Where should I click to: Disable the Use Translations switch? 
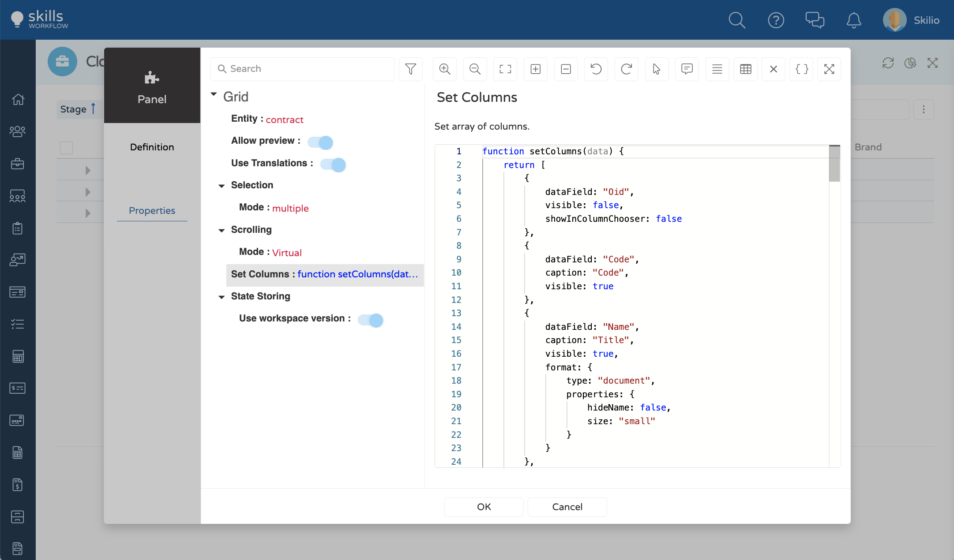(333, 164)
